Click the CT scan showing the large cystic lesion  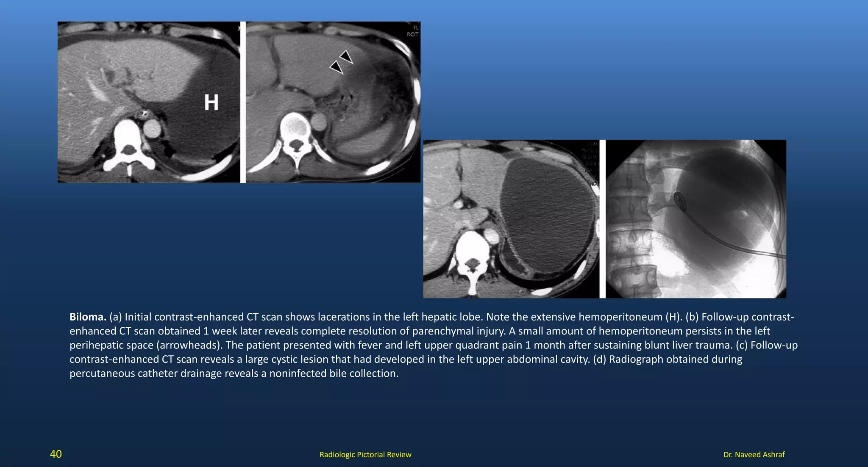[x=511, y=219]
